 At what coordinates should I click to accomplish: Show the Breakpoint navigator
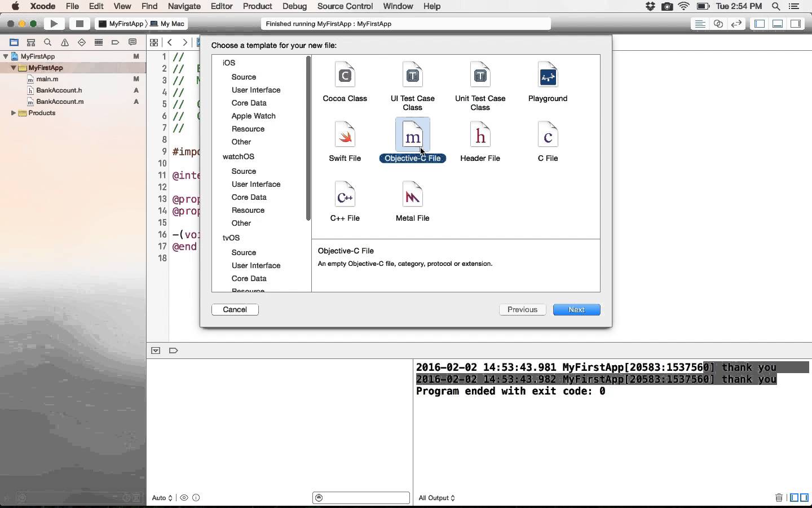pyautogui.click(x=116, y=42)
